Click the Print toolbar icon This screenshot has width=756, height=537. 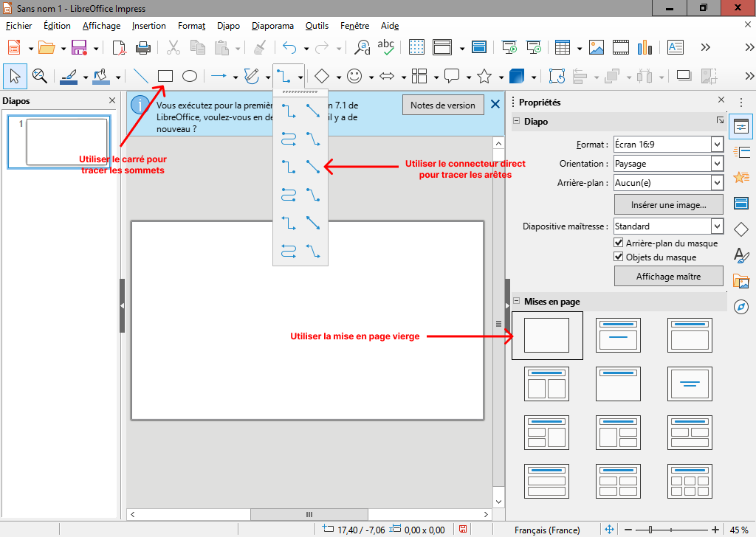[143, 47]
